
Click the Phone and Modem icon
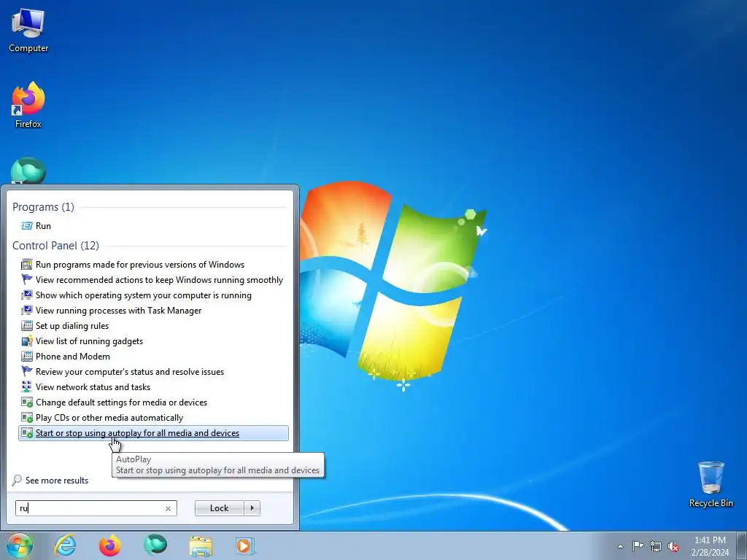27,356
